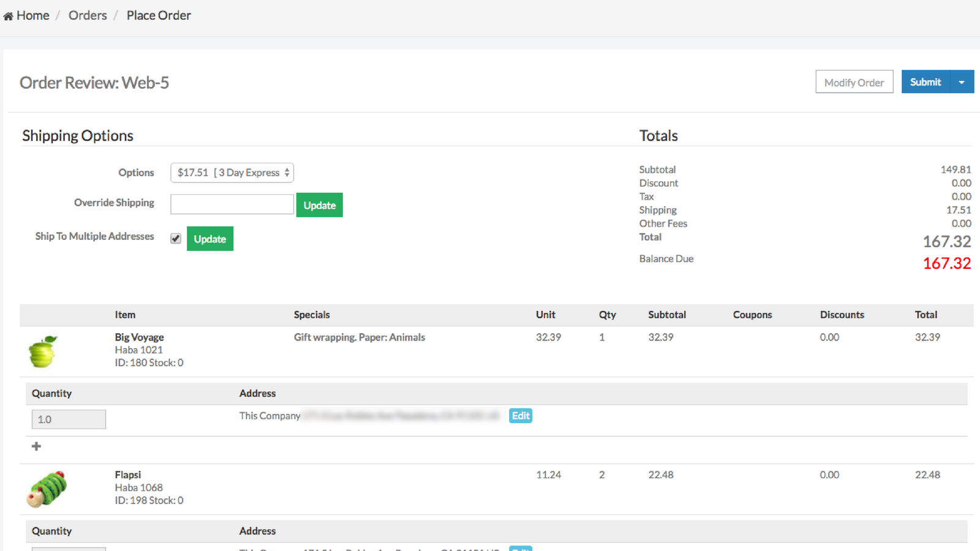980x551 pixels.
Task: Click the Specials column header
Action: [312, 315]
